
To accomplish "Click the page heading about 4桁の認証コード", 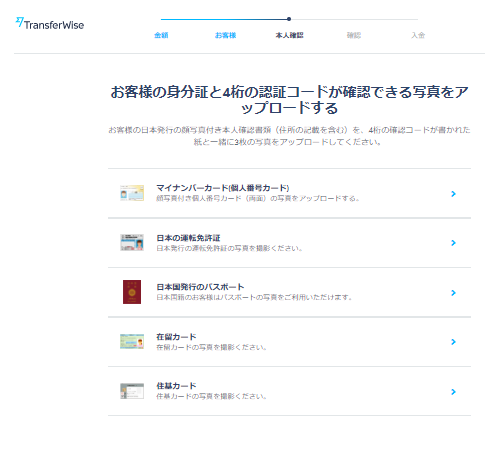I will point(289,100).
